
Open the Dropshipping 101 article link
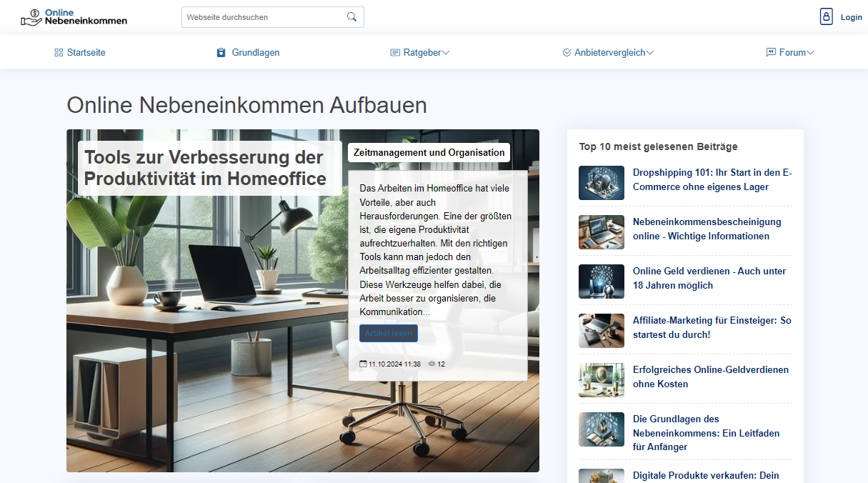712,179
